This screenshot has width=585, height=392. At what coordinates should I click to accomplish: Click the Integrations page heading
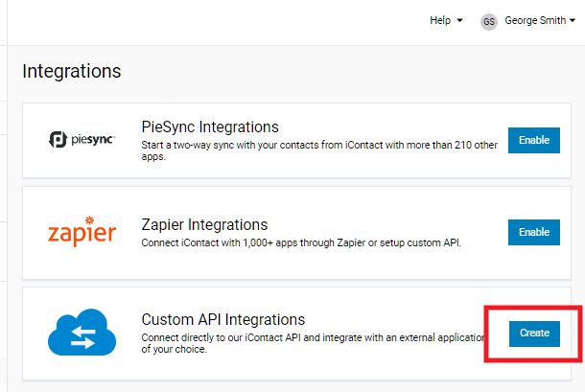[x=72, y=71]
